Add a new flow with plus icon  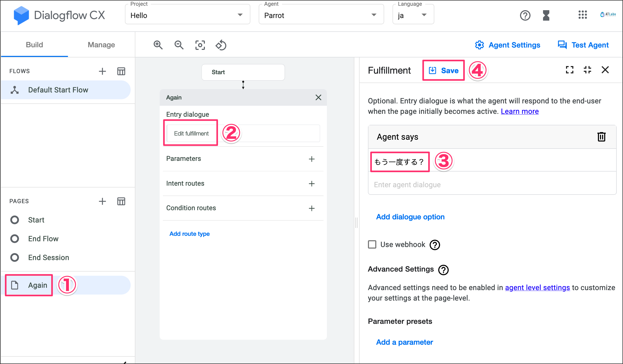(x=102, y=71)
